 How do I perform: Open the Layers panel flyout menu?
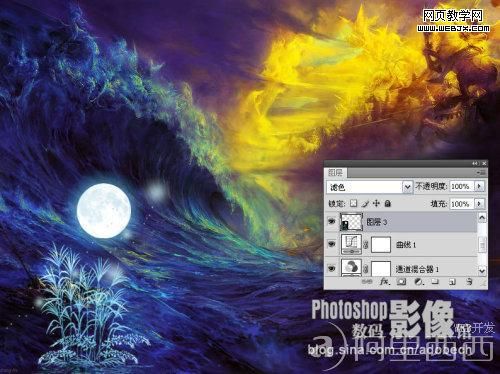[x=481, y=172]
